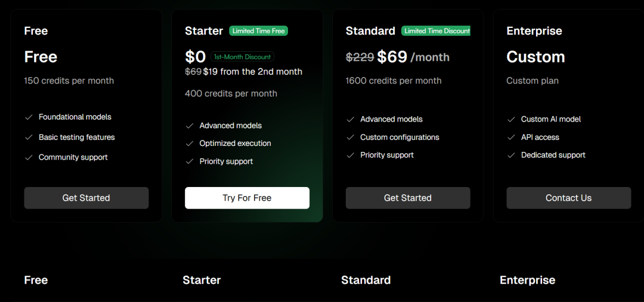Click checkmark next to Dedicated support

point(511,155)
